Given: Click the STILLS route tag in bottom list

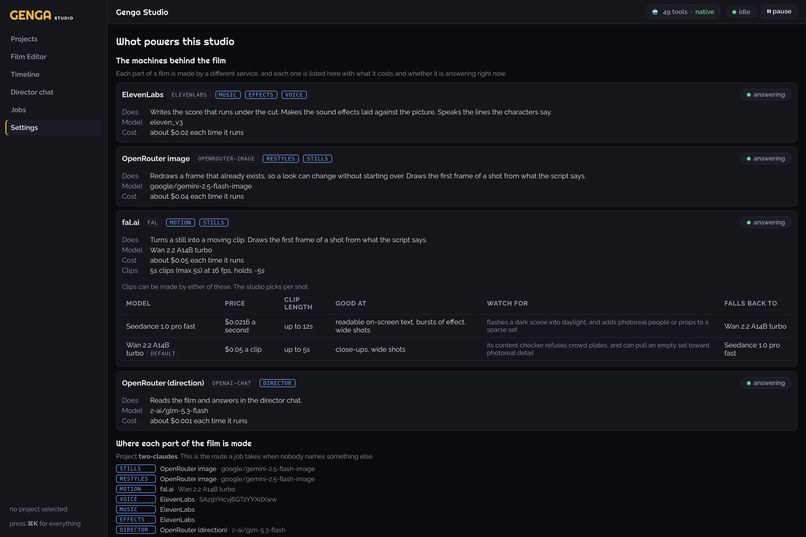Looking at the screenshot, I should coord(136,469).
